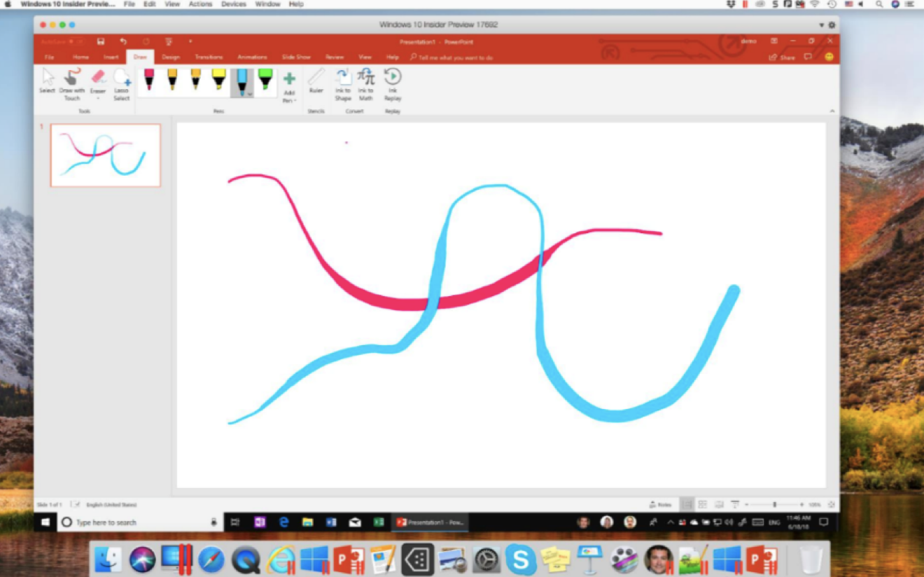The width and height of the screenshot is (924, 577).
Task: Click the Redo button
Action: (146, 42)
